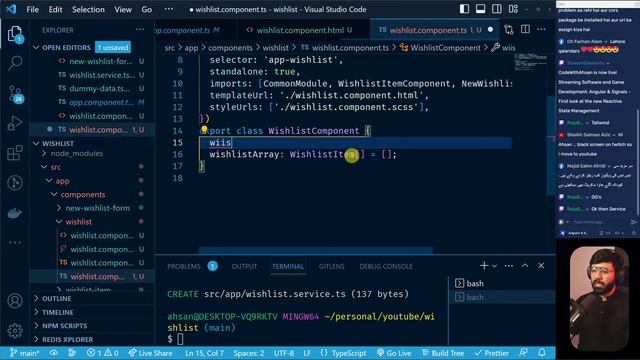The image size is (640, 360).
Task: Click LF end-of-line sequence indicator
Action: (x=307, y=353)
